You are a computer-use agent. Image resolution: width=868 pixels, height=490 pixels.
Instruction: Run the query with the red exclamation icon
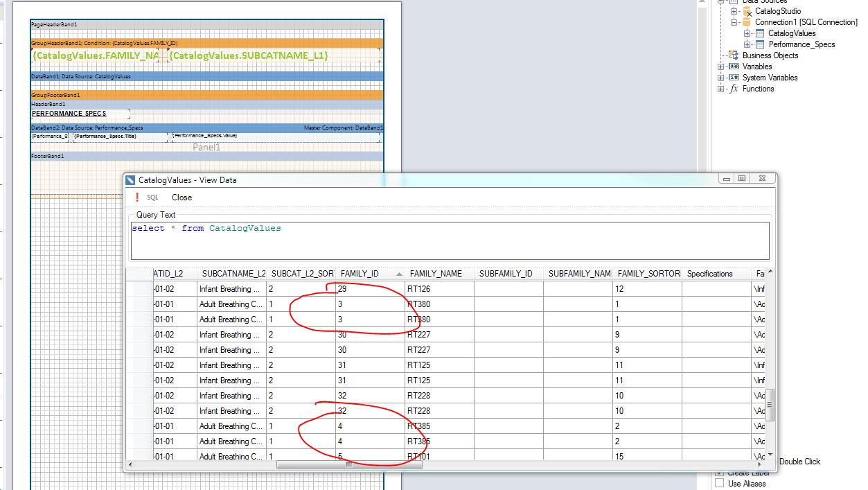[x=137, y=198]
